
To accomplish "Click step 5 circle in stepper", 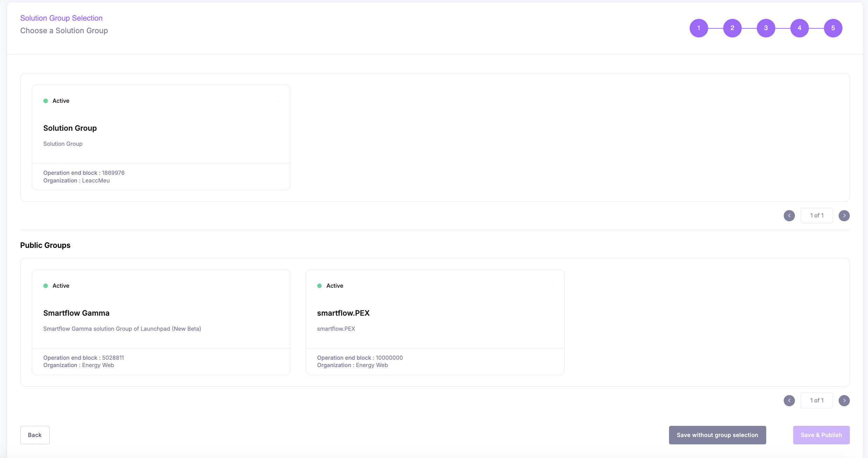I will (x=833, y=28).
